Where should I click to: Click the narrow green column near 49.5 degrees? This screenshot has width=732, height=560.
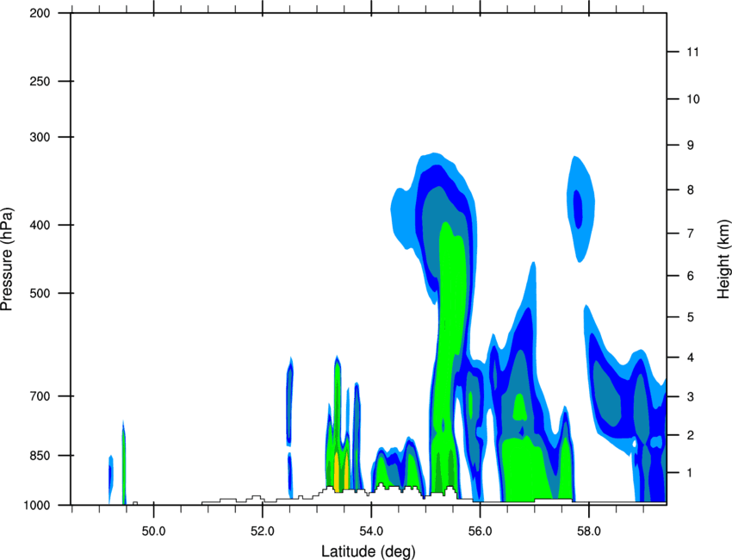point(124,463)
